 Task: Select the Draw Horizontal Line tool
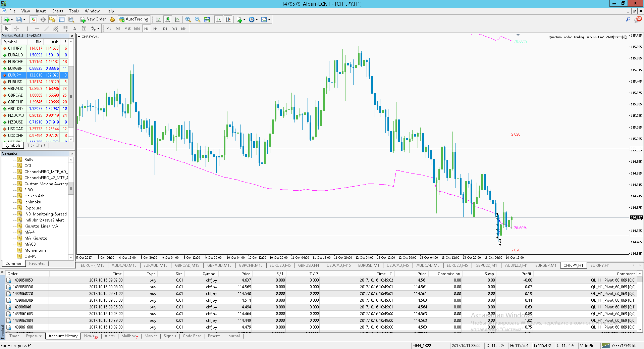click(37, 29)
